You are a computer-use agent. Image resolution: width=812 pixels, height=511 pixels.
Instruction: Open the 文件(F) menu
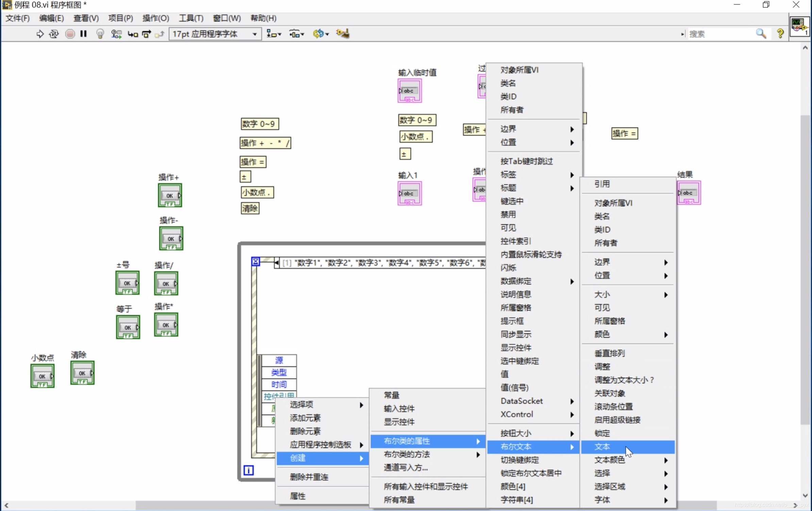pyautogui.click(x=18, y=18)
